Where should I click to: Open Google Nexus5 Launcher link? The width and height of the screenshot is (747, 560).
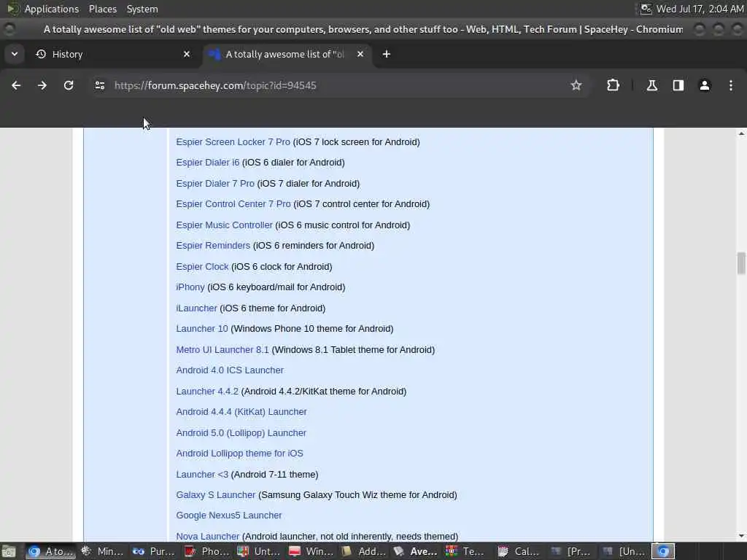coord(228,516)
